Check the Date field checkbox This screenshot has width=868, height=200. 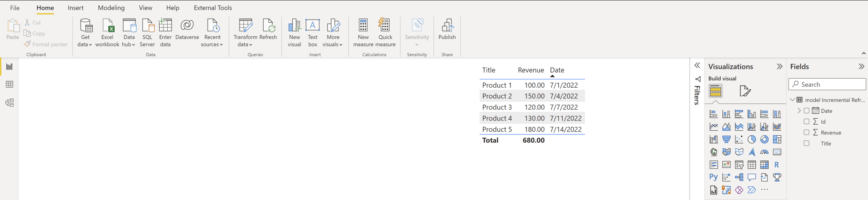(x=806, y=111)
